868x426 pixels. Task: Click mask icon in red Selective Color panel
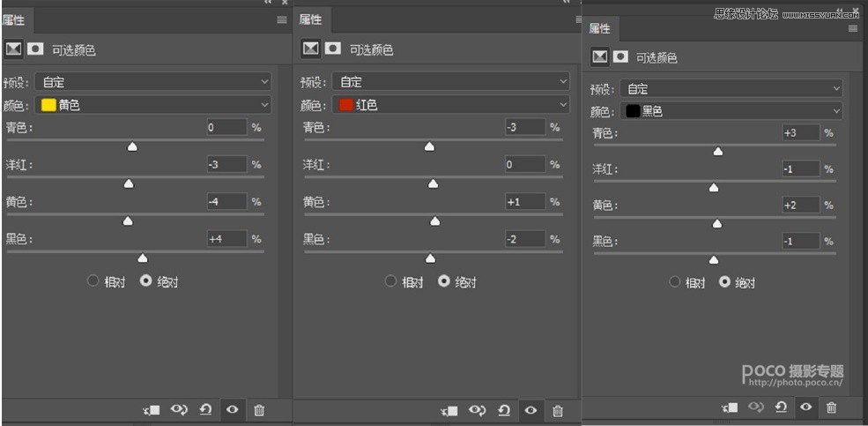(333, 49)
